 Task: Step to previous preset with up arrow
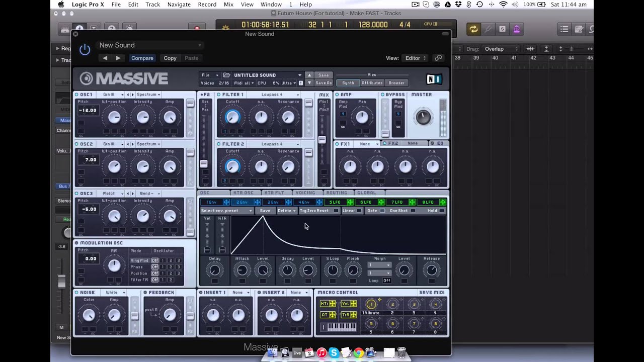(x=309, y=75)
